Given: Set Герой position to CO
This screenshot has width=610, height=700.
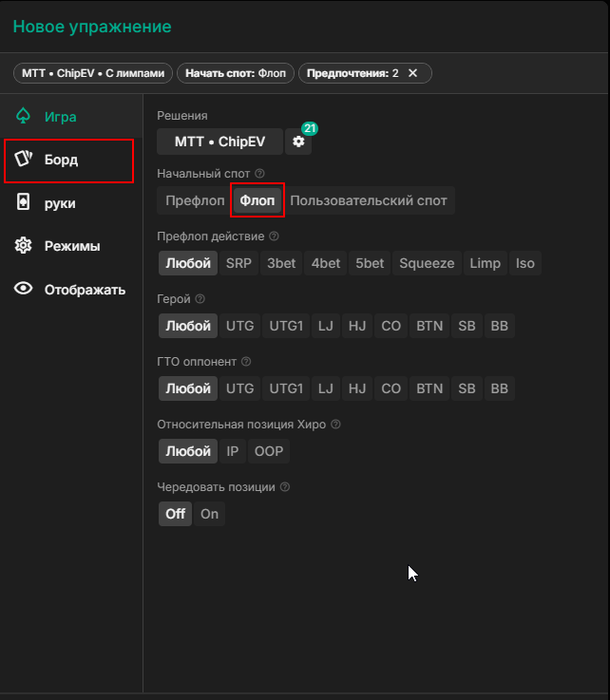Looking at the screenshot, I should click(x=391, y=325).
